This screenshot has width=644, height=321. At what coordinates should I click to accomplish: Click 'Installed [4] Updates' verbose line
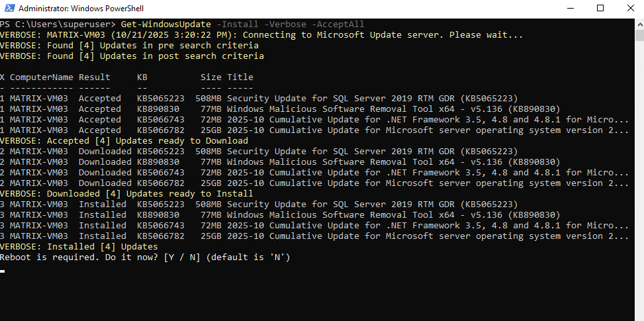pos(79,247)
